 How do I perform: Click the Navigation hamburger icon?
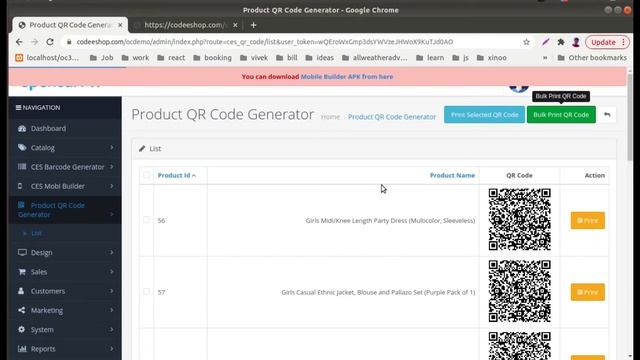click(x=18, y=107)
